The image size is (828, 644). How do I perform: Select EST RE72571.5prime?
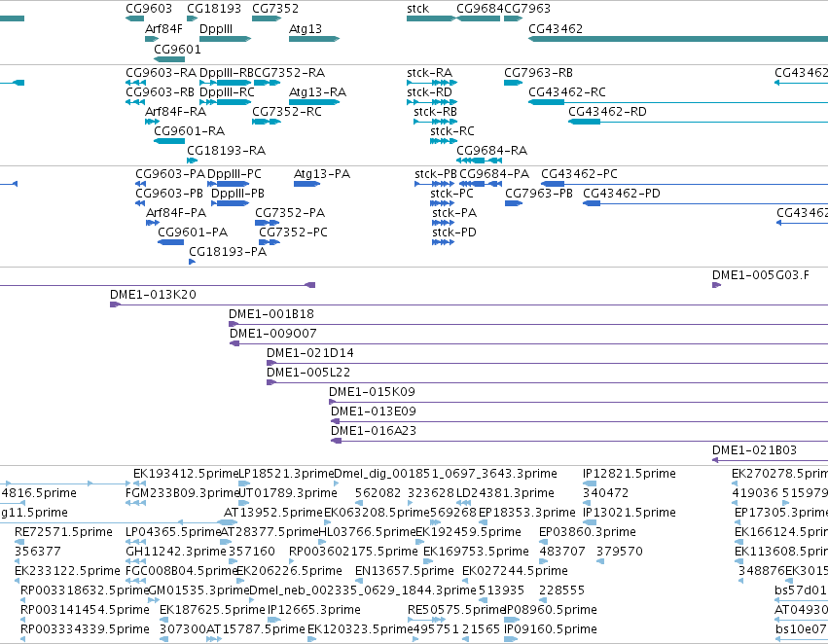click(x=19, y=542)
